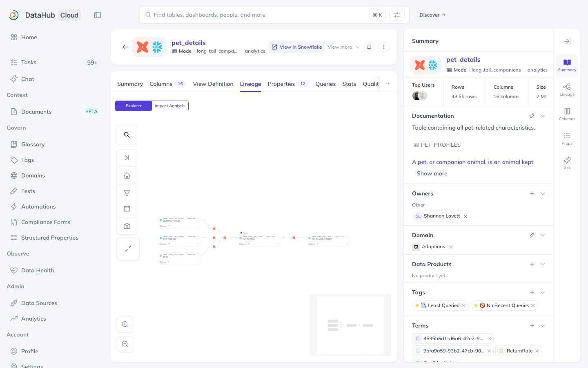The image size is (588, 368).
Task: Open Glossary in sidebar
Action: [55, 144]
